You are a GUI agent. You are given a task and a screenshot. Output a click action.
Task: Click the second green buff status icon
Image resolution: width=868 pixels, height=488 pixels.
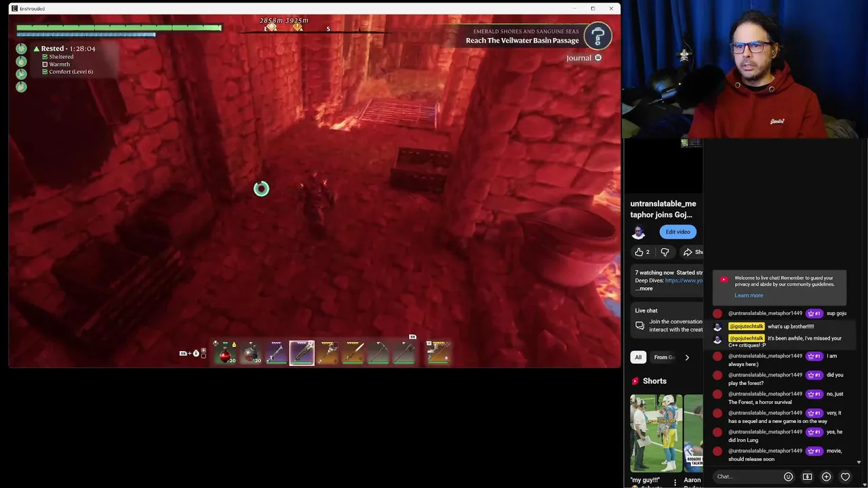[21, 61]
